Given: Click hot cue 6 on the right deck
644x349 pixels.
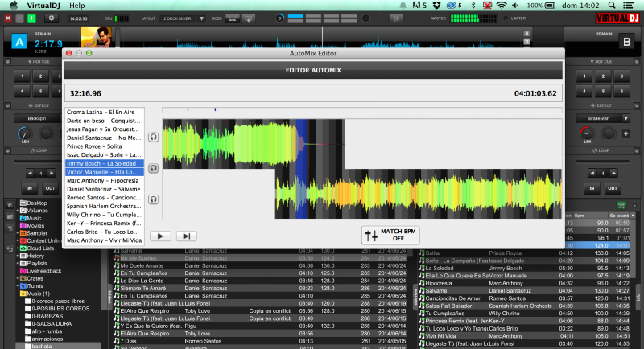Looking at the screenshot, I should (621, 91).
